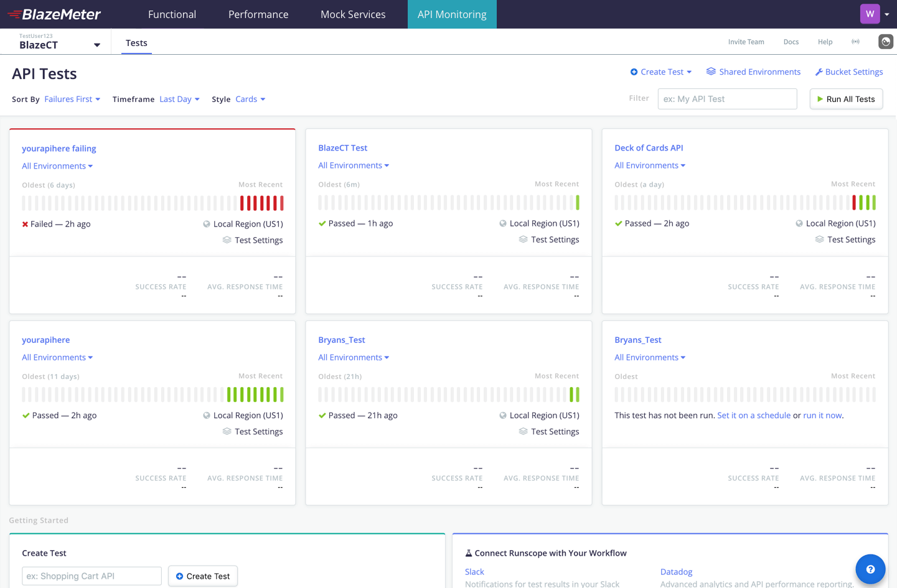The height and width of the screenshot is (588, 897).
Task: Switch to the Functional tab
Action: point(172,14)
